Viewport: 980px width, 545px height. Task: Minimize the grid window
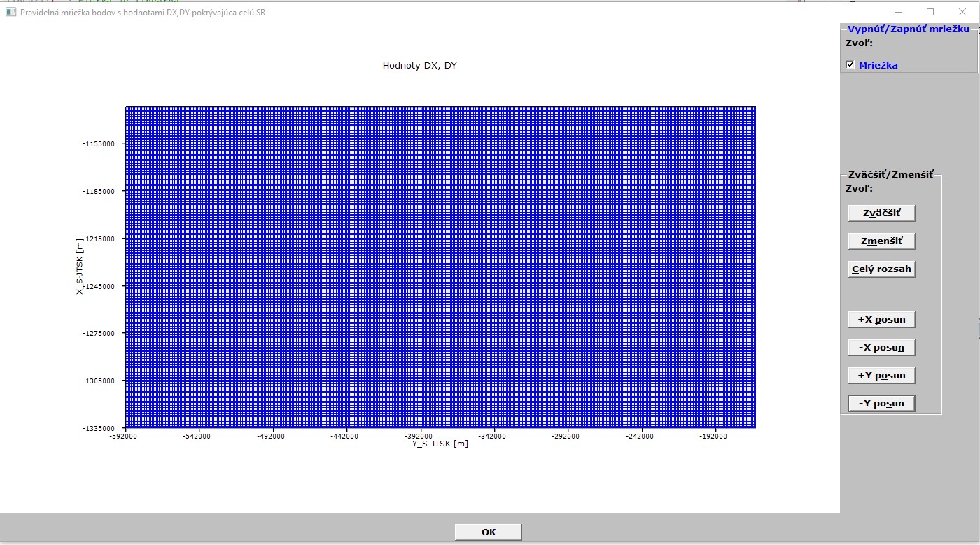coord(898,12)
